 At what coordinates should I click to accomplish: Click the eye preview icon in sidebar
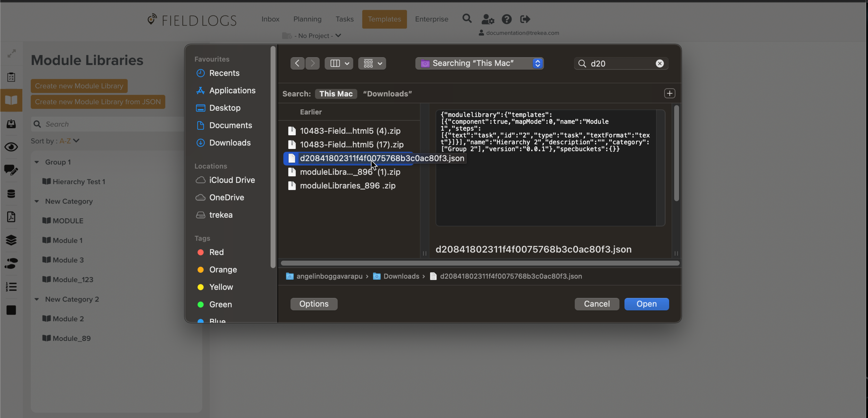click(x=11, y=147)
